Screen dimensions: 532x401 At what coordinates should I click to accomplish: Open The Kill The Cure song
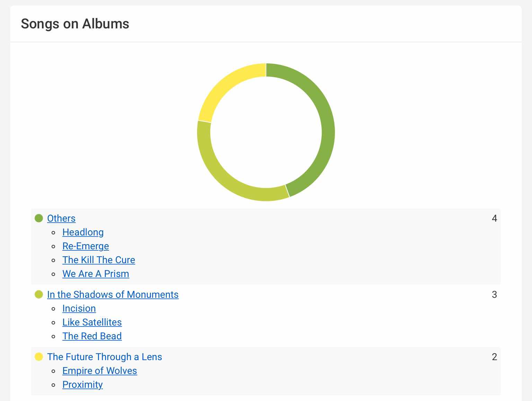[x=99, y=260]
